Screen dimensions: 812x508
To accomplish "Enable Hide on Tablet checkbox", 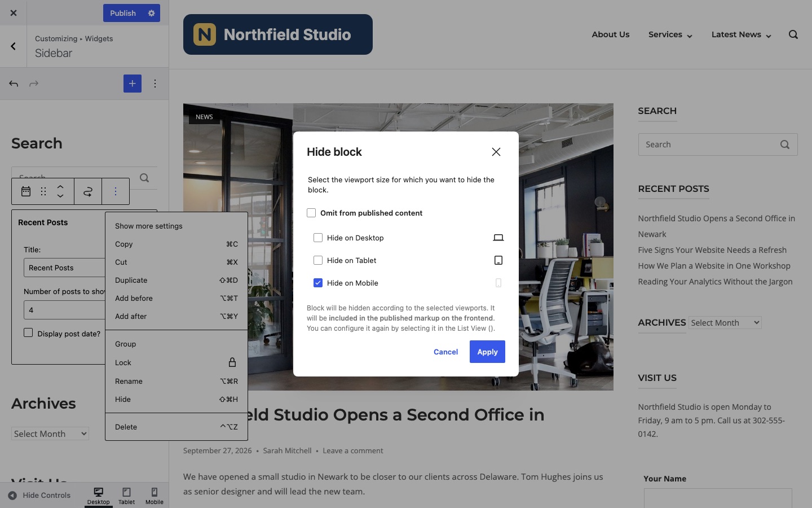I will (318, 260).
